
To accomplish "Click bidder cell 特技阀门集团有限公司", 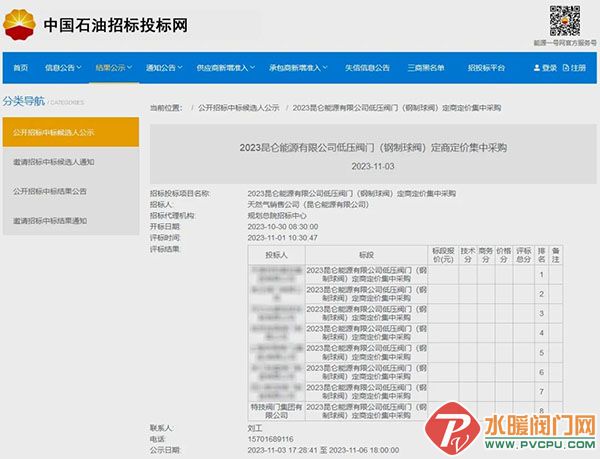I will click(277, 411).
